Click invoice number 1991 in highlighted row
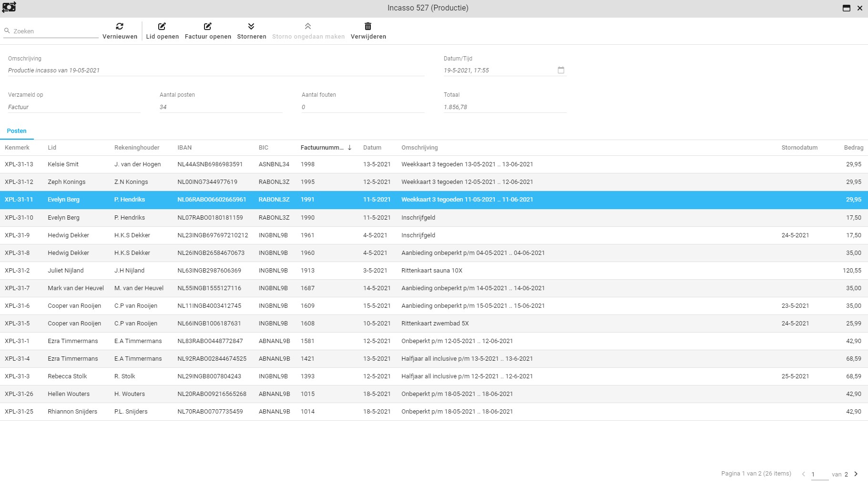The width and height of the screenshot is (868, 486). [x=307, y=200]
